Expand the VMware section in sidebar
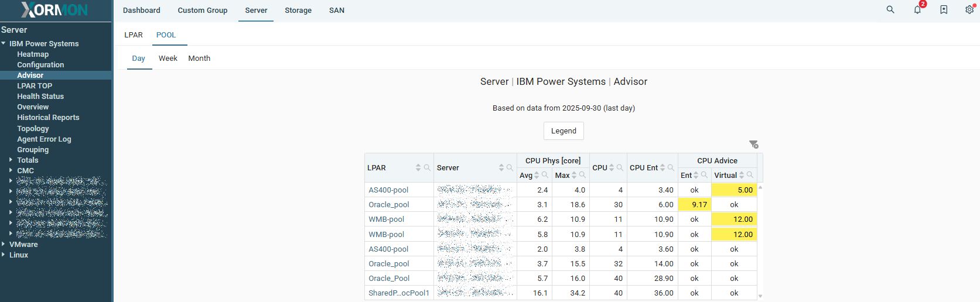This screenshot has width=980, height=302. tap(4, 244)
